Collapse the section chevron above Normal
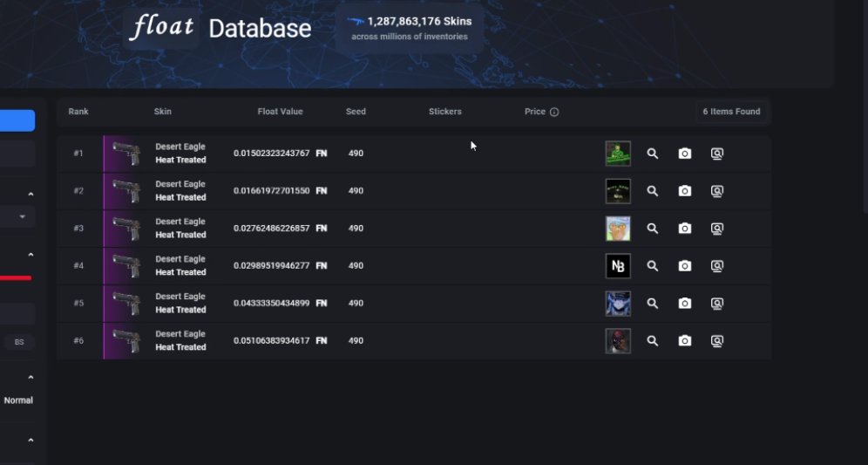This screenshot has width=868, height=465. pyautogui.click(x=31, y=378)
